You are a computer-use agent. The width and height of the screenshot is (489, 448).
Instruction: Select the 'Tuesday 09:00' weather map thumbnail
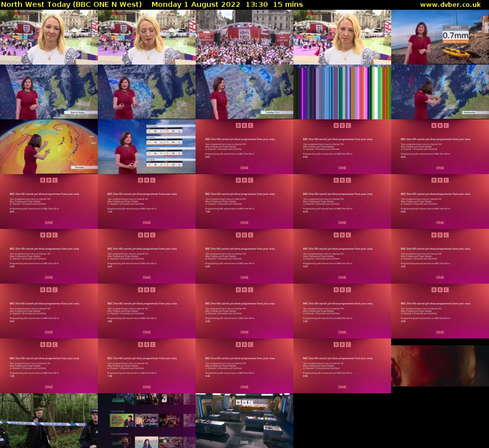(244, 92)
